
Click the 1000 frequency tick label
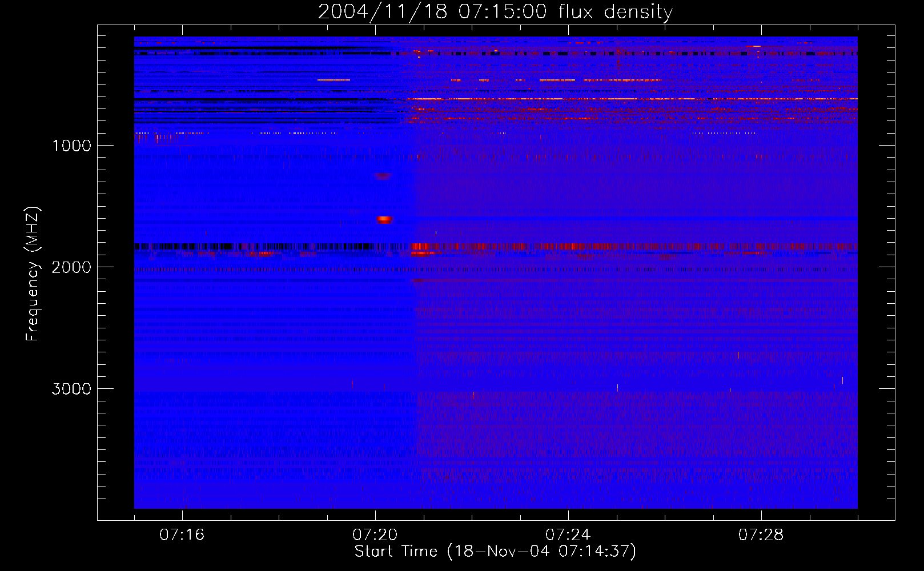(x=71, y=146)
